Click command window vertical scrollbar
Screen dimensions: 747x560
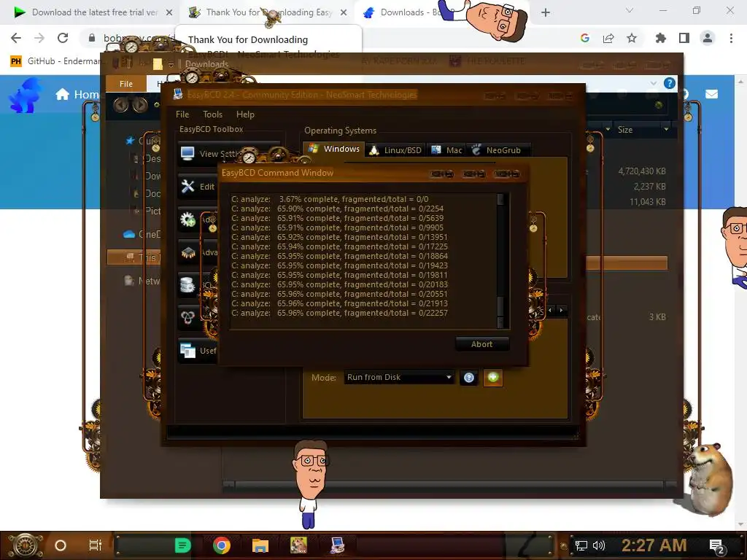pos(500,260)
